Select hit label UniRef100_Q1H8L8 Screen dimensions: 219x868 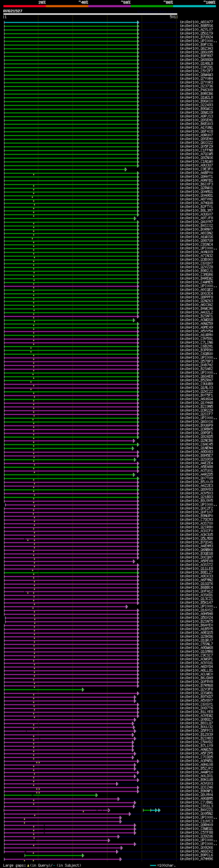coord(196,64)
